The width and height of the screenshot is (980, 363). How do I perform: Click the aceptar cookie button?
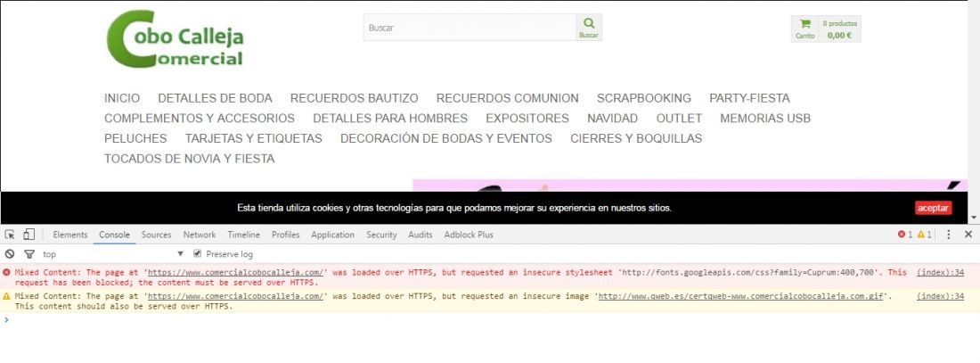coord(933,208)
